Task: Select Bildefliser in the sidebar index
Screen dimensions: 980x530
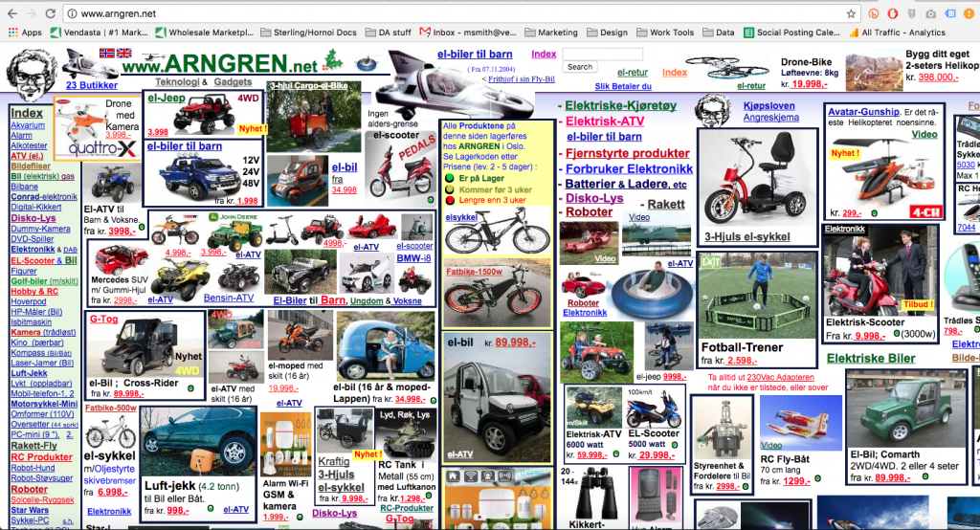Action: 31,166
